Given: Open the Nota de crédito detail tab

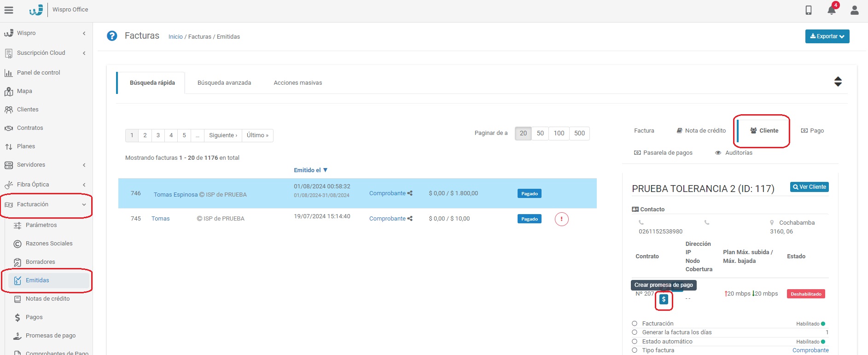Looking at the screenshot, I should 701,131.
